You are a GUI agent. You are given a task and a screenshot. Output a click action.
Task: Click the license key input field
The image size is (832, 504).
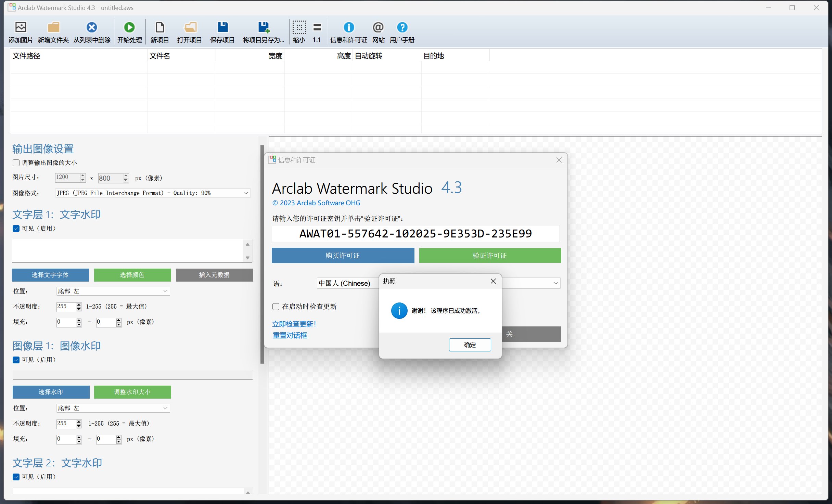click(415, 233)
